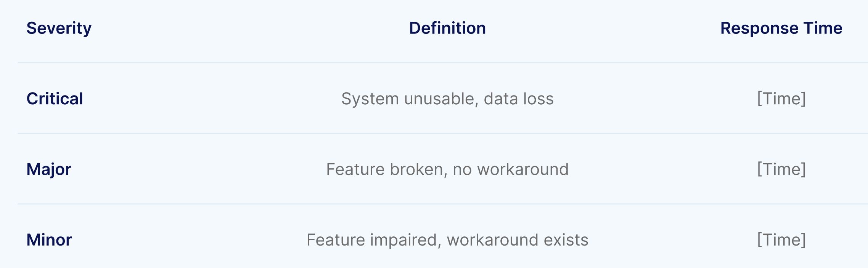This screenshot has height=268, width=868.
Task: Click the [Time] placeholder for Critical
Action: pyautogui.click(x=781, y=99)
